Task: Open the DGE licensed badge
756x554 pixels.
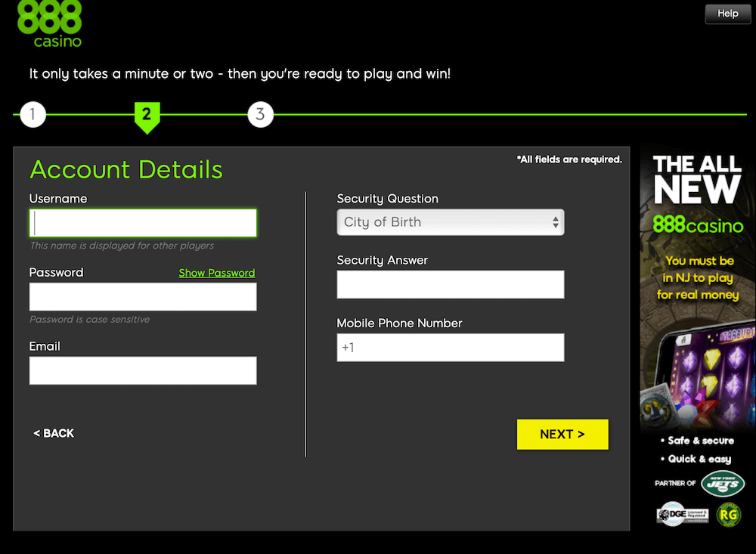Action: (682, 515)
